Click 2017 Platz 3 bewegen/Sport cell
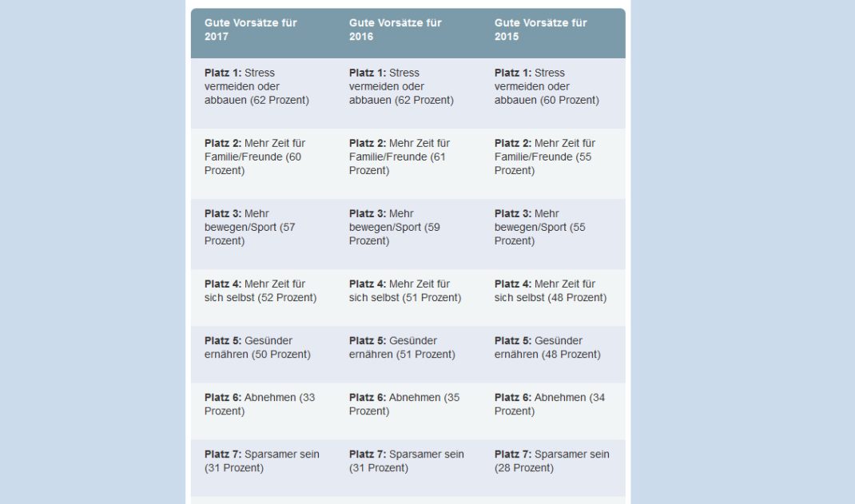The height and width of the screenshot is (504, 855). point(250,227)
